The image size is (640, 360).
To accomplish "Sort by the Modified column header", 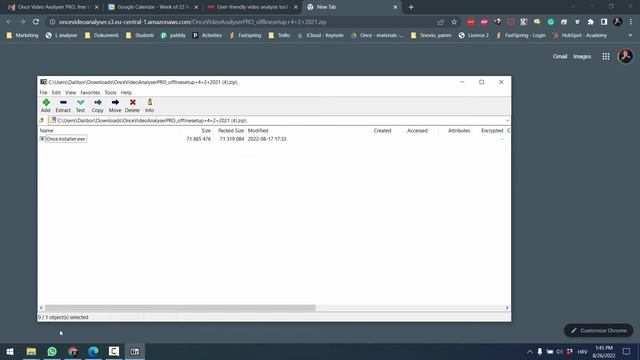I will [x=258, y=131].
